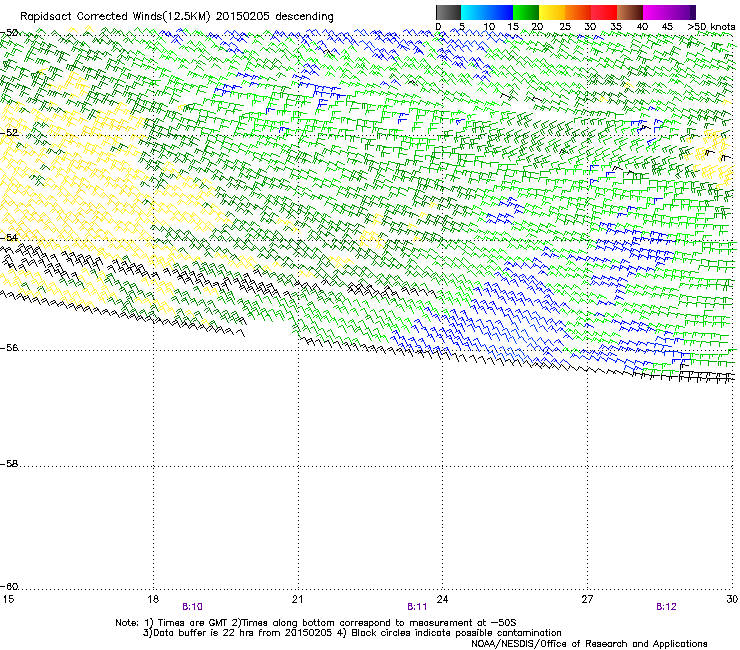Click the yellow 20-25 knots legend swatch
740x650 pixels.
pyautogui.click(x=552, y=12)
